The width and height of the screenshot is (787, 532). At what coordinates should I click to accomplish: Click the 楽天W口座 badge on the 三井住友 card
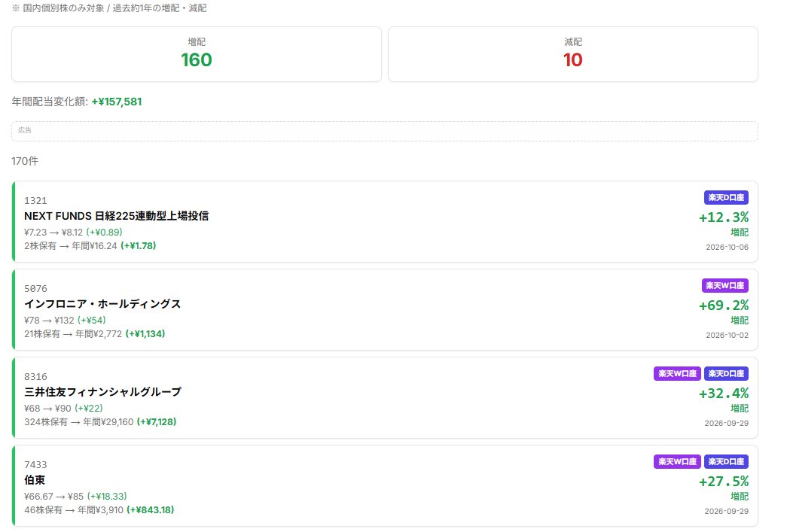pos(677,373)
